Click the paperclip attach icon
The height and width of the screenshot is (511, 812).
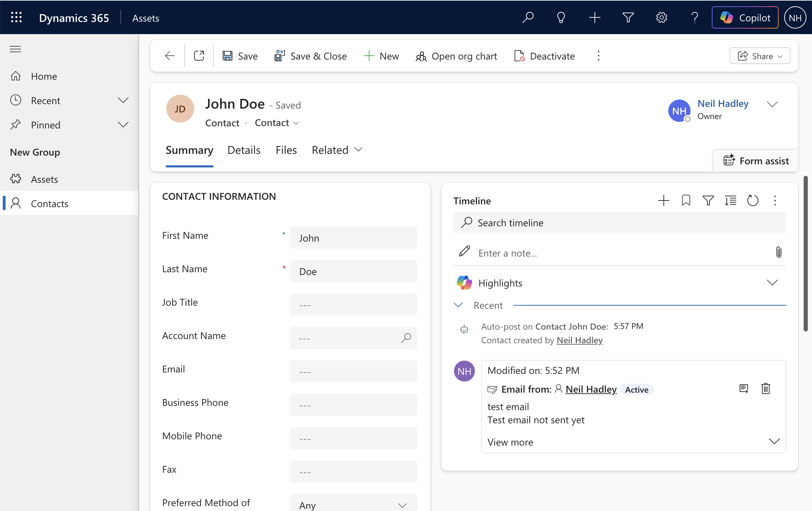779,252
